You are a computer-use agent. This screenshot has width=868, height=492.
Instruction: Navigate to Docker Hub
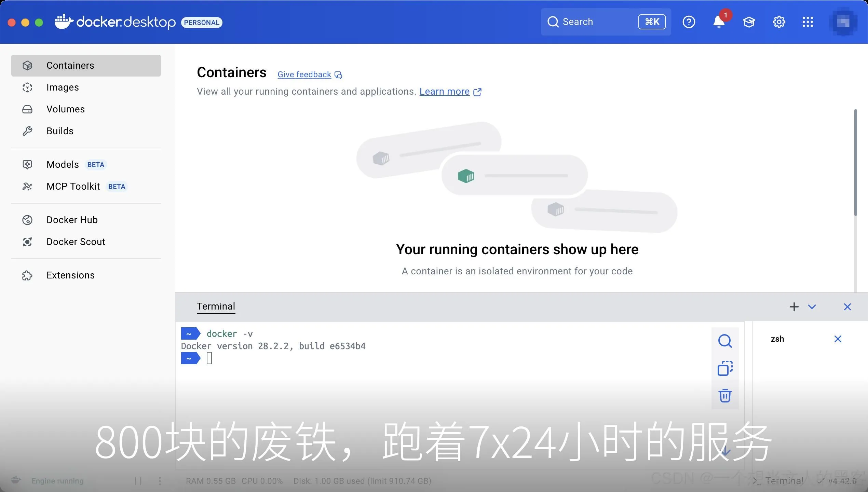pyautogui.click(x=86, y=220)
